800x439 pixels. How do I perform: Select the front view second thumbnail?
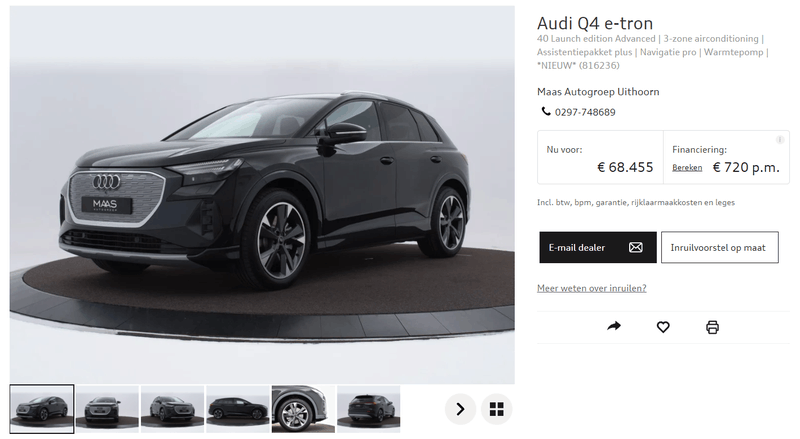(x=107, y=409)
